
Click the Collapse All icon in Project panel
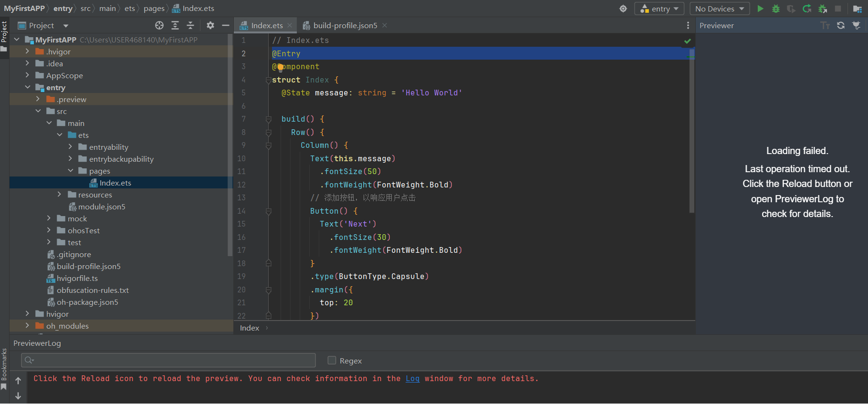(190, 25)
